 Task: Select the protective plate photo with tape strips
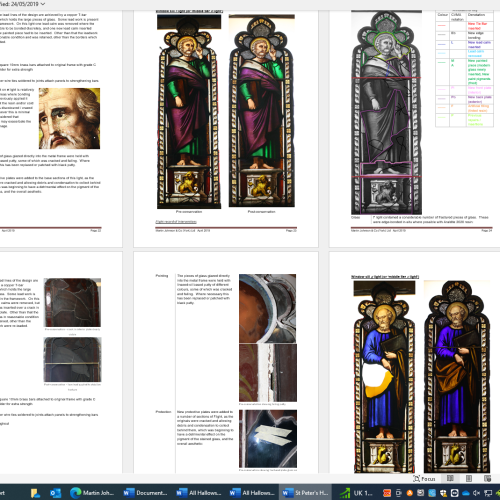click(268, 439)
